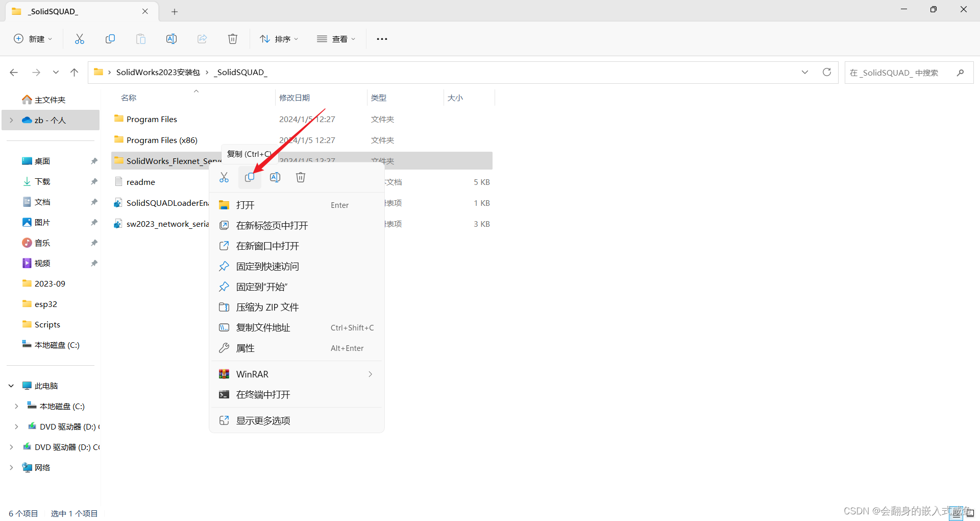Sort by the 类型 (Type) column header

(x=379, y=98)
